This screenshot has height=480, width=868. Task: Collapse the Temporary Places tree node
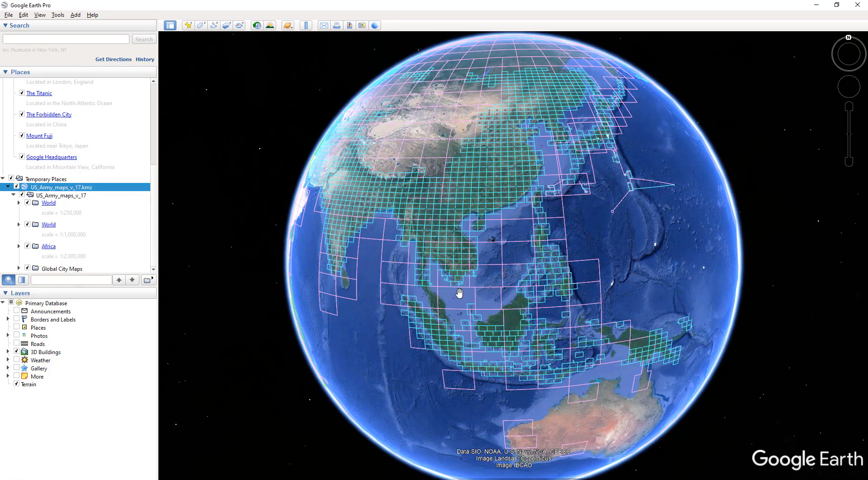pos(3,178)
